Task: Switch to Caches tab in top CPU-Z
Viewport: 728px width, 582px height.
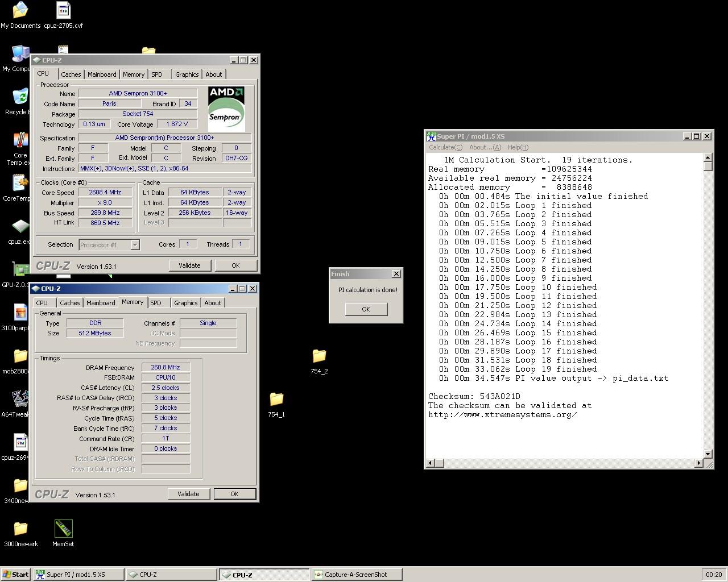Action: click(71, 74)
